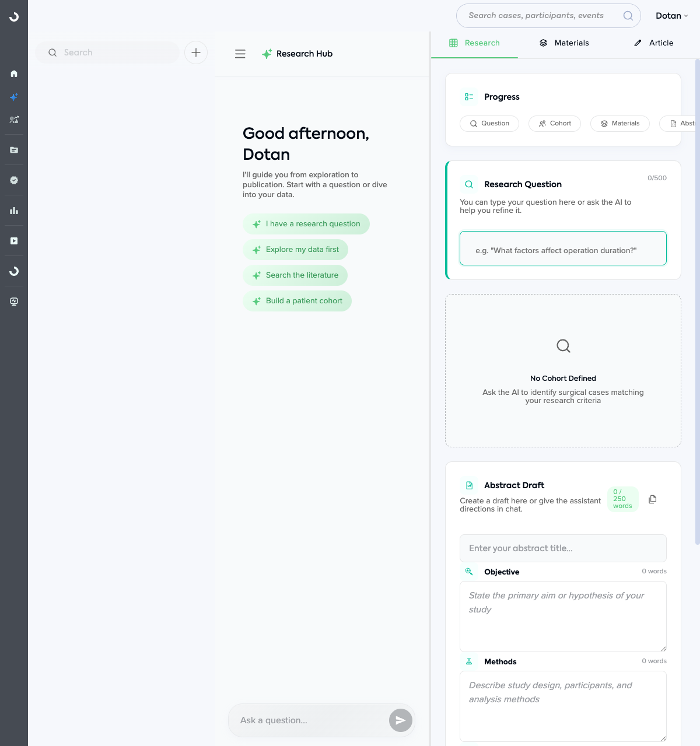Viewport: 700px width, 746px height.
Task: Copy the abstract draft with the copy icon
Action: [653, 499]
